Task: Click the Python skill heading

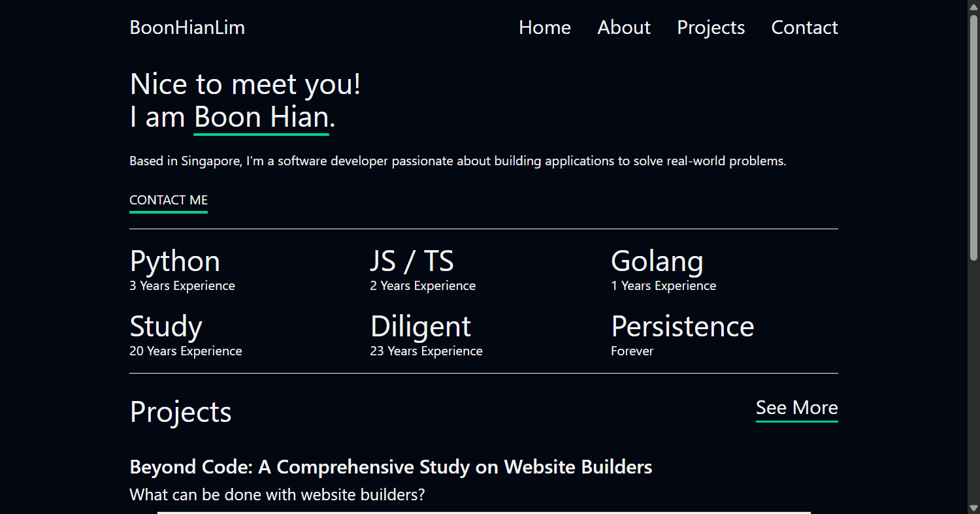Action: [x=175, y=261]
